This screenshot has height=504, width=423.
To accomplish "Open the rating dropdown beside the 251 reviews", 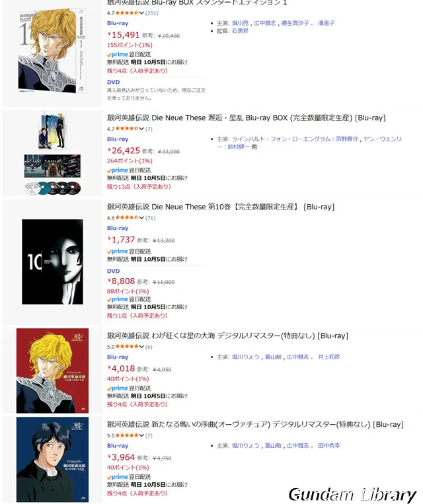I will [x=141, y=13].
